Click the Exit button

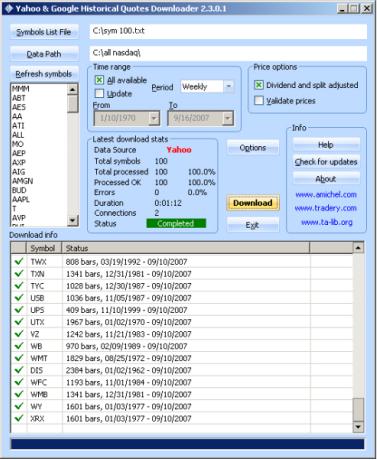point(253,225)
